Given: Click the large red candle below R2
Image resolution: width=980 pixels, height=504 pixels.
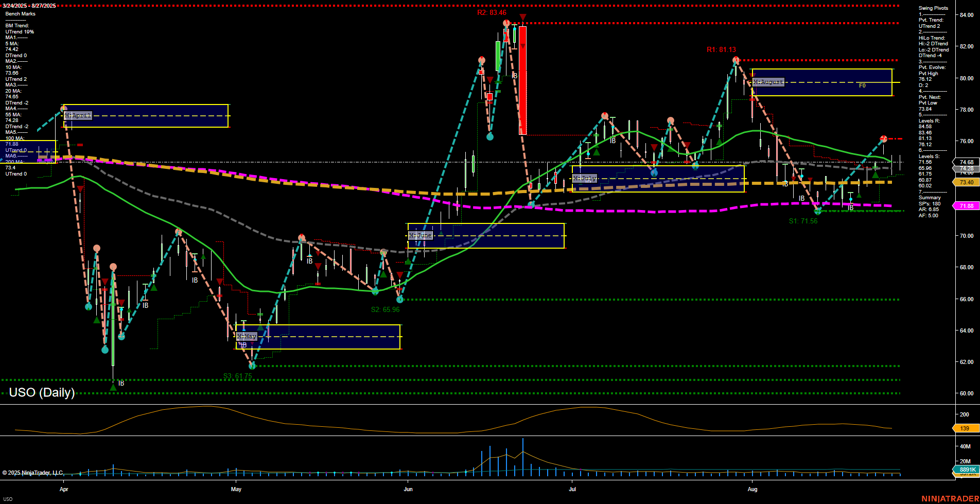Looking at the screenshot, I should (522, 80).
